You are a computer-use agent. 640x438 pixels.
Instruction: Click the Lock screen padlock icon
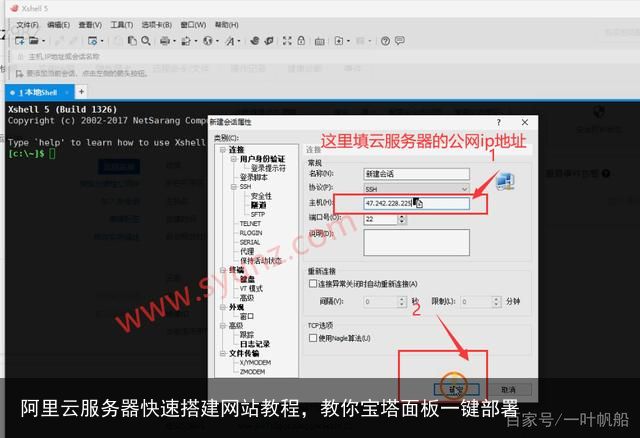point(301,41)
